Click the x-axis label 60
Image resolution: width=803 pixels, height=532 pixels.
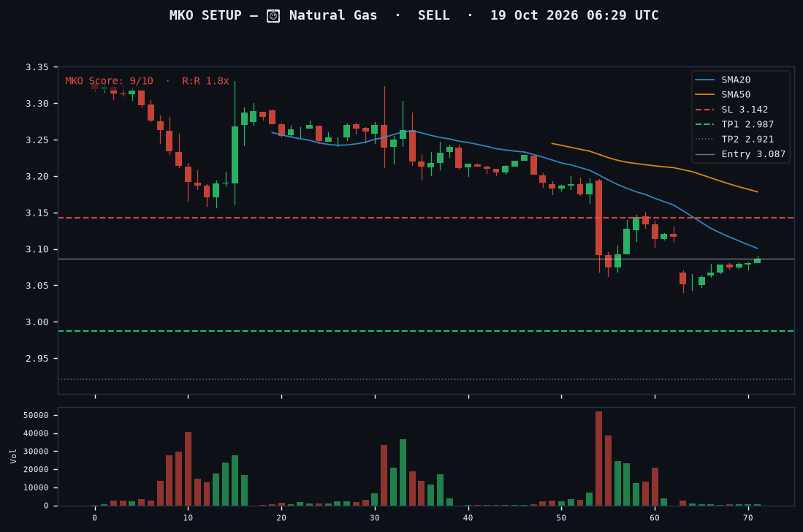[x=655, y=517]
